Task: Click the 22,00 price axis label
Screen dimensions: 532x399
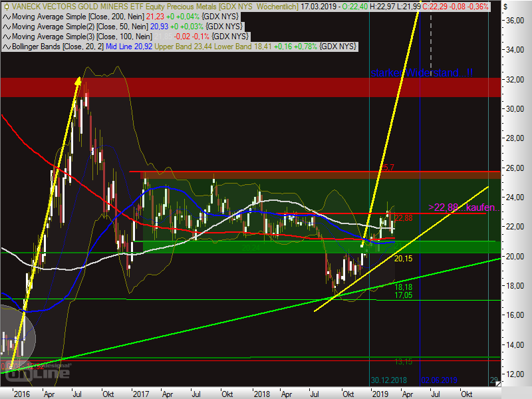Action: [x=515, y=227]
